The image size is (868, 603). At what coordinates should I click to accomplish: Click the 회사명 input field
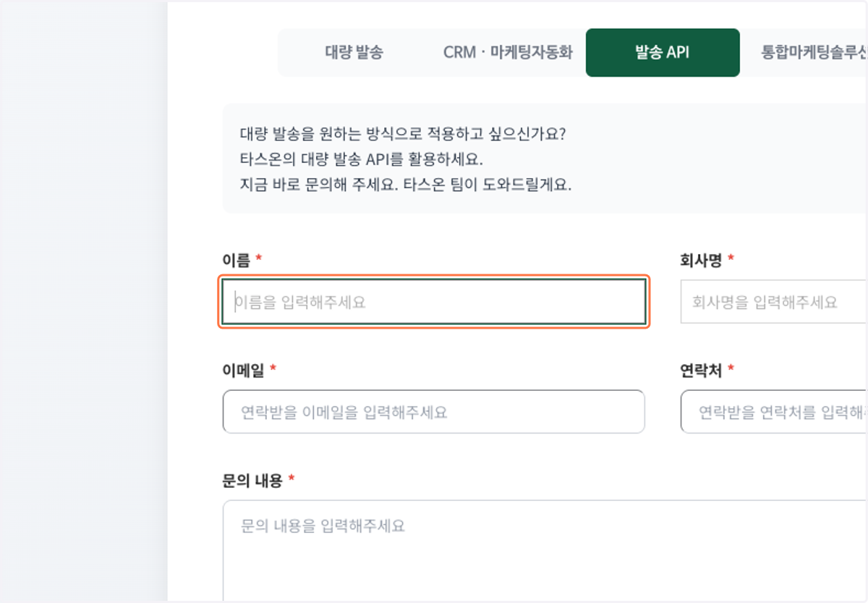click(x=774, y=302)
